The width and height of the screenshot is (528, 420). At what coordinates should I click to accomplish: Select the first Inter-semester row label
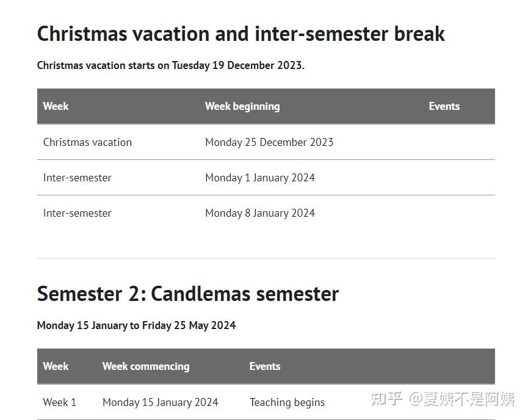click(x=77, y=178)
